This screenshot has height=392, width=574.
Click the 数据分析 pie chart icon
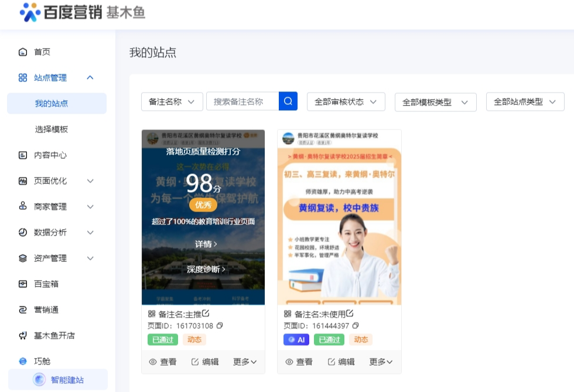pyautogui.click(x=23, y=232)
